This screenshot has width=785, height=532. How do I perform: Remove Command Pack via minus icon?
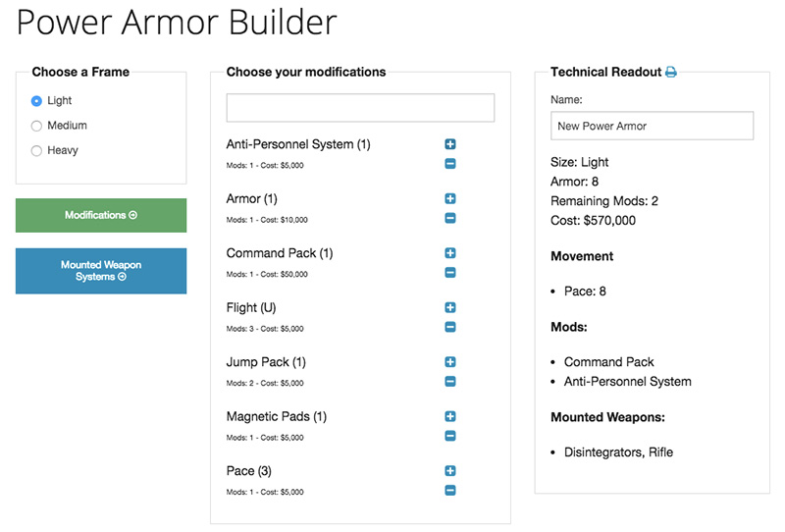(450, 273)
